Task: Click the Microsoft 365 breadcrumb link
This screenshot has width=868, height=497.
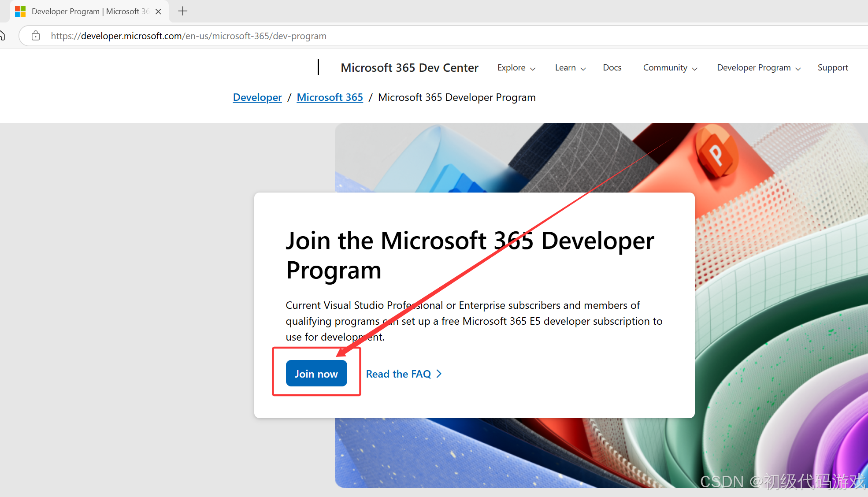Action: 330,97
